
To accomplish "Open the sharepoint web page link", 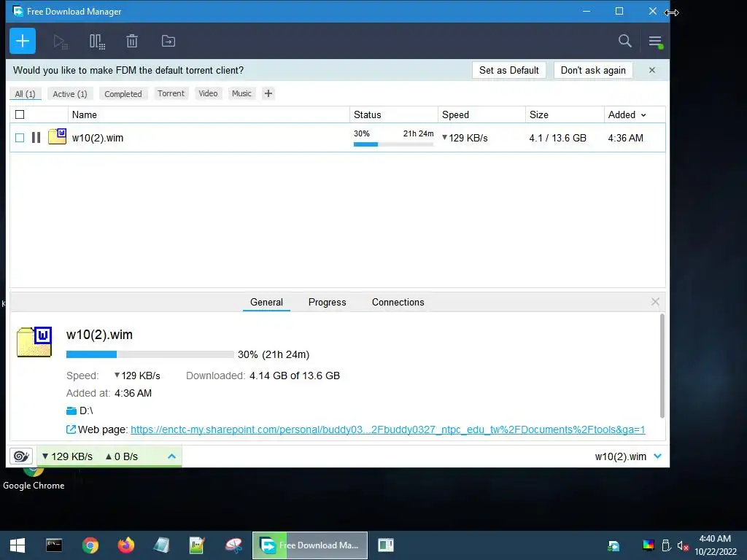I will click(388, 429).
